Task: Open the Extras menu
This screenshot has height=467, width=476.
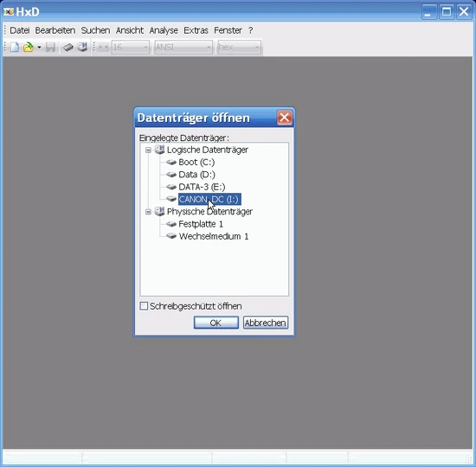Action: pos(196,30)
